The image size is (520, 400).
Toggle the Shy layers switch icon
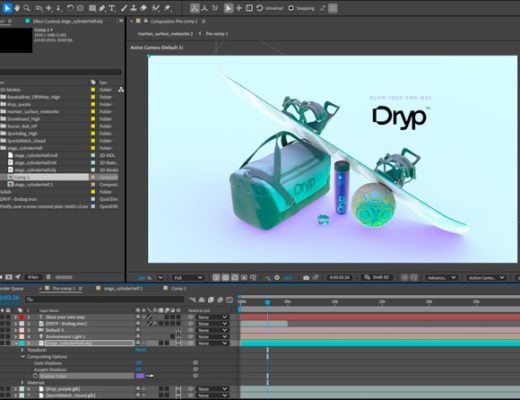(x=202, y=300)
